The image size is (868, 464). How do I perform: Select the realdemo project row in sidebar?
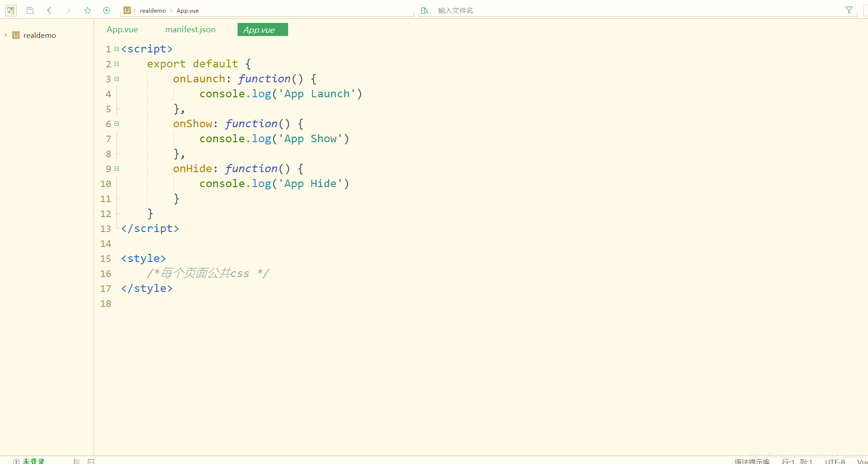pos(47,35)
